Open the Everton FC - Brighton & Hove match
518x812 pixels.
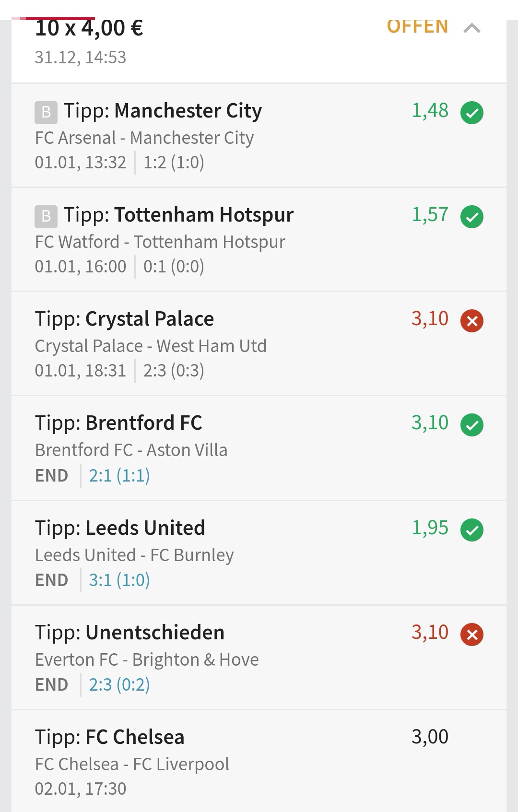147,659
